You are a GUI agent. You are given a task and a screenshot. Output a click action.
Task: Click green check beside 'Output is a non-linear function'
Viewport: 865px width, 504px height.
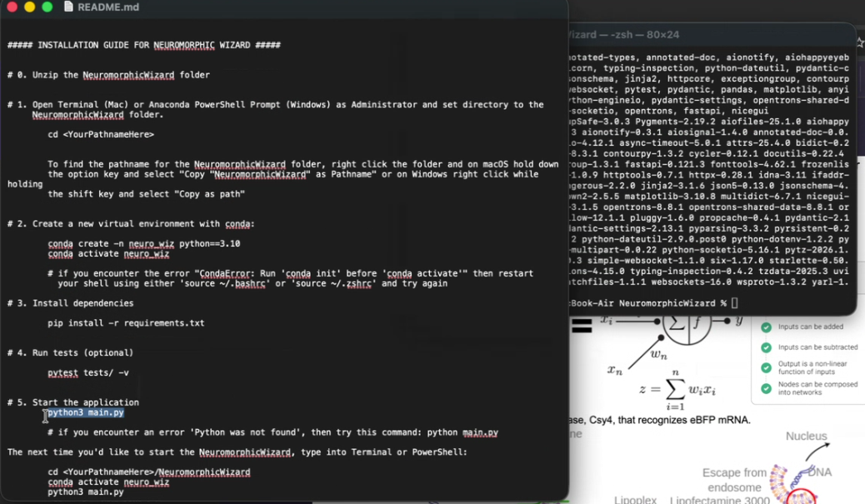(766, 368)
